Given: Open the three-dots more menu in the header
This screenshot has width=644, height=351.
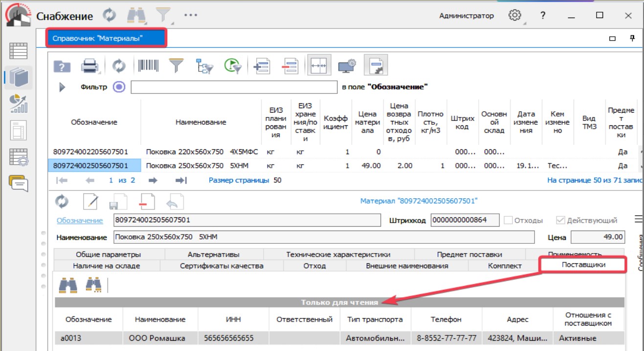Looking at the screenshot, I should point(191,15).
